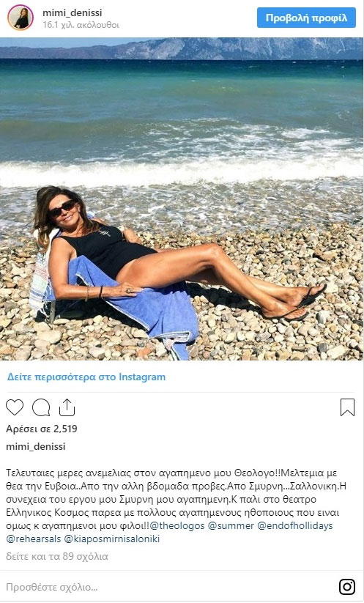
Task: Open the beach photo of the post
Action: click(x=182, y=199)
